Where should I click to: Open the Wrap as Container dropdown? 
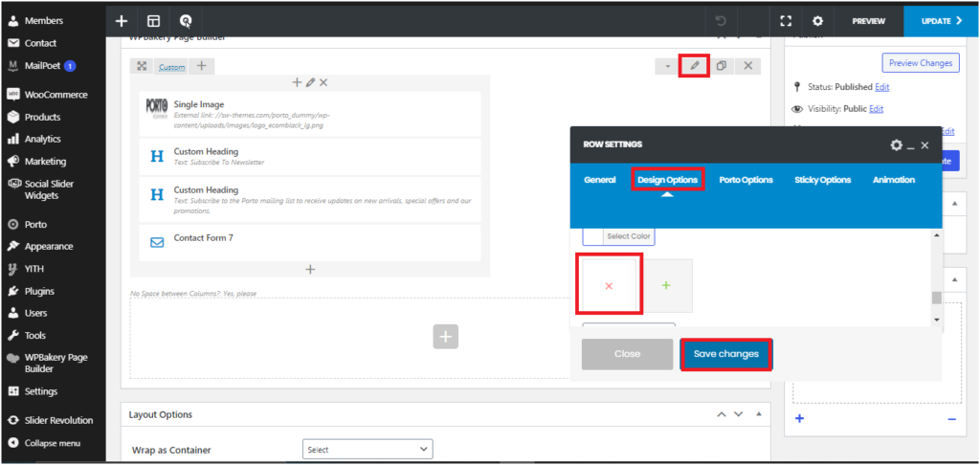click(367, 449)
